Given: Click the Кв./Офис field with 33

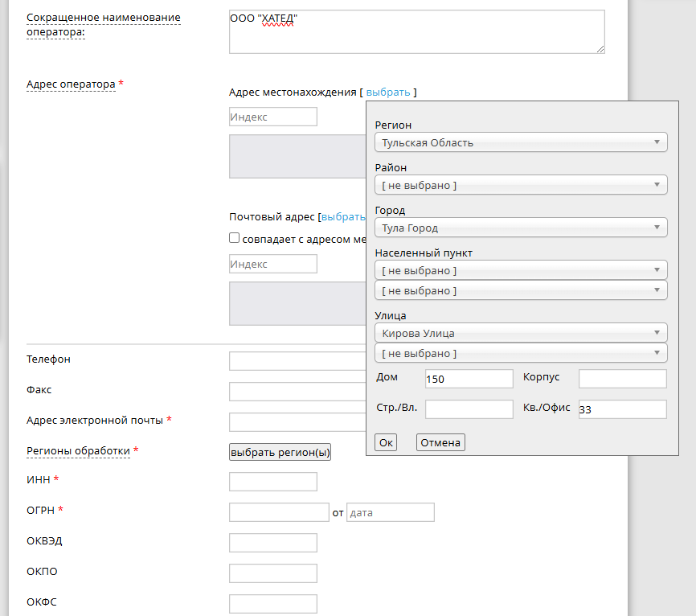Looking at the screenshot, I should pos(622,409).
